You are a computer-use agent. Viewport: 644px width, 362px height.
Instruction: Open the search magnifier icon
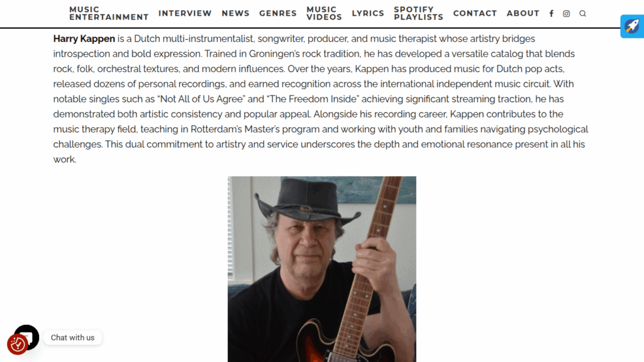point(582,14)
